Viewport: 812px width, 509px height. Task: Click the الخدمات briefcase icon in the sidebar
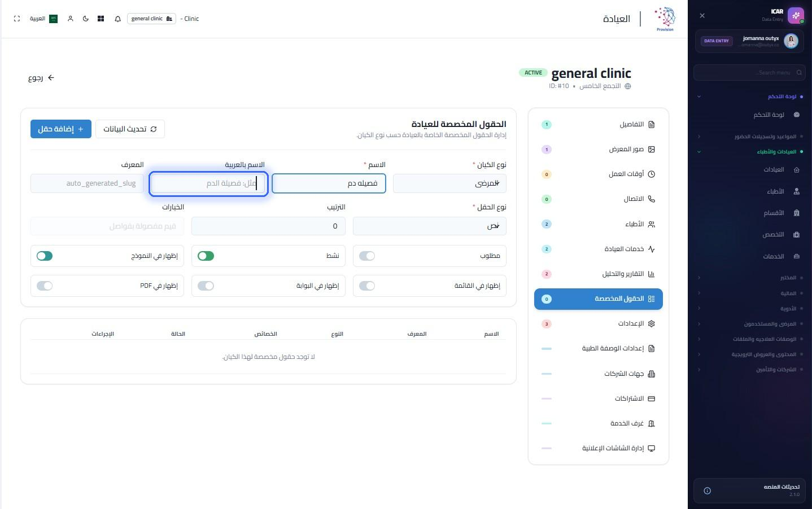pyautogui.click(x=797, y=256)
